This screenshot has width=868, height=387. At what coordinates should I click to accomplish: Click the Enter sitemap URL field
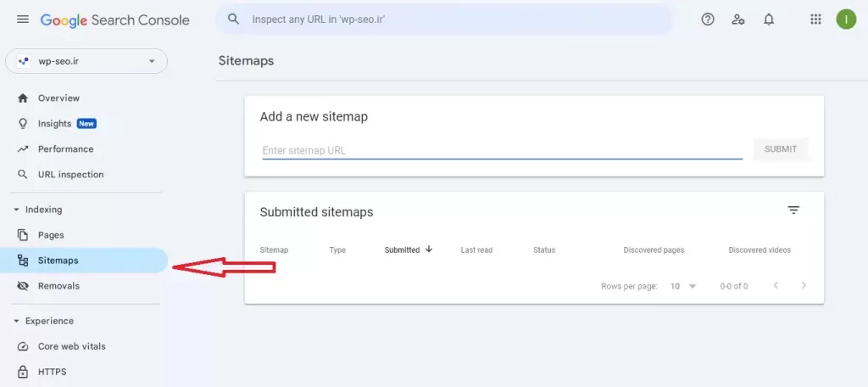(502, 150)
